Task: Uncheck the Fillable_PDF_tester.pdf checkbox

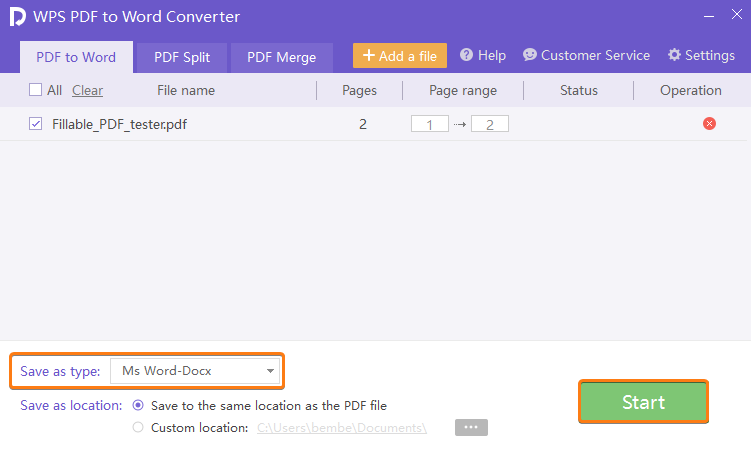Action: pos(36,124)
